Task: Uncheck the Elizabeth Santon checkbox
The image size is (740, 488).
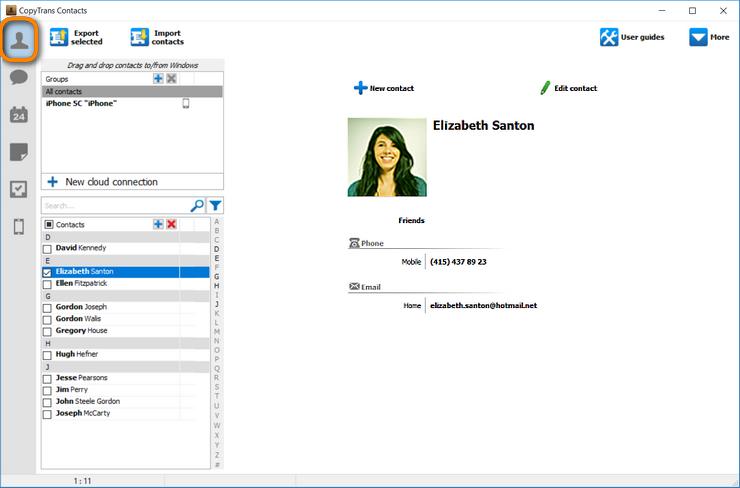Action: (x=47, y=272)
